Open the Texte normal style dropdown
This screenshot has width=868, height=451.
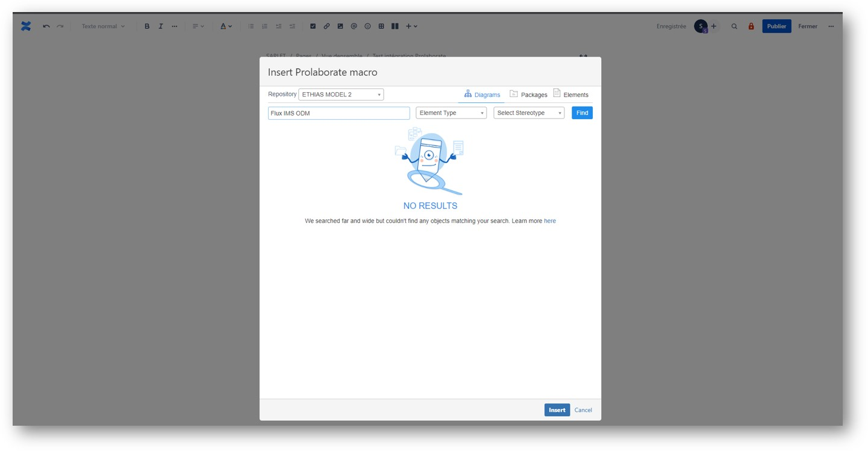pos(104,26)
